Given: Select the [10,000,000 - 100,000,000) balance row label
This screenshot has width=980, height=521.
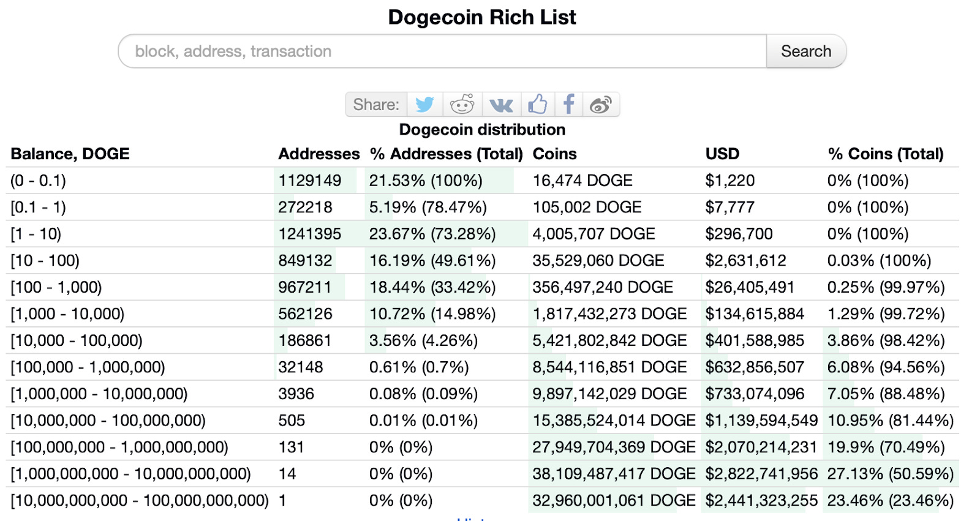Looking at the screenshot, I should (108, 421).
